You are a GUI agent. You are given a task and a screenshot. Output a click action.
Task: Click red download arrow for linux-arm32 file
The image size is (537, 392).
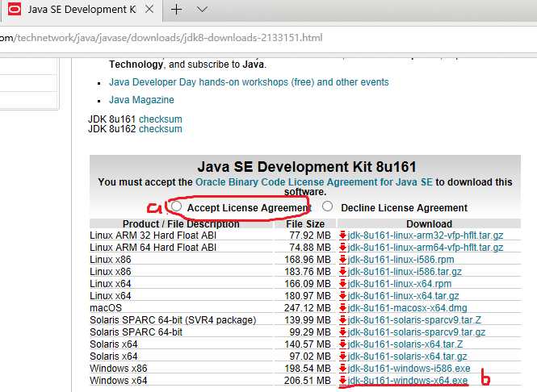(342, 236)
